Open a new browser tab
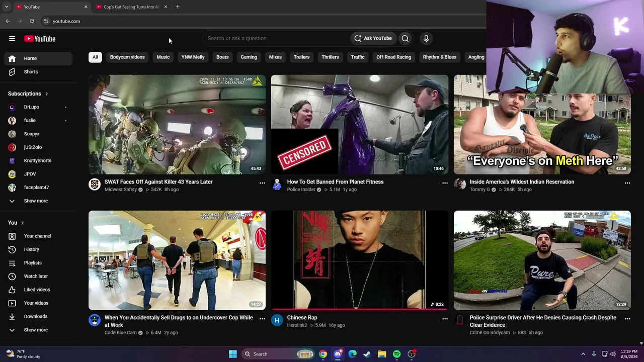This screenshot has height=362, width=644. pyautogui.click(x=178, y=7)
